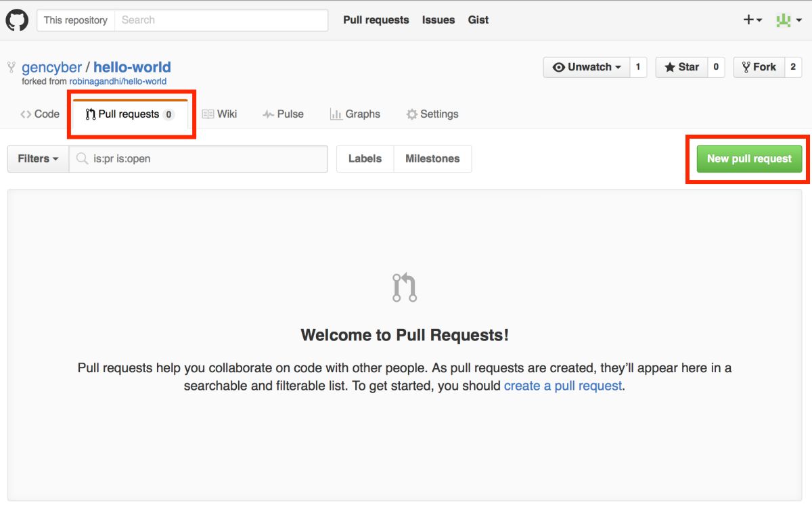The height and width of the screenshot is (515, 812).
Task: Click the watchers count 1
Action: (638, 67)
